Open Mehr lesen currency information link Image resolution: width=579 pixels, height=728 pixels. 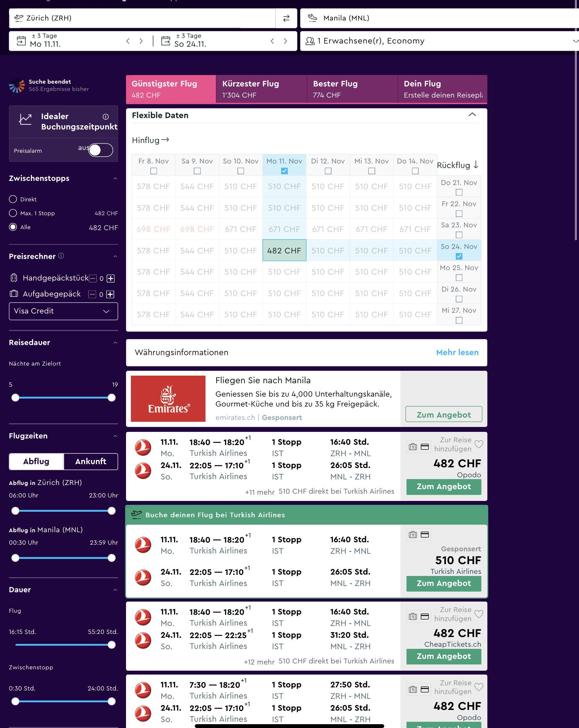(457, 352)
